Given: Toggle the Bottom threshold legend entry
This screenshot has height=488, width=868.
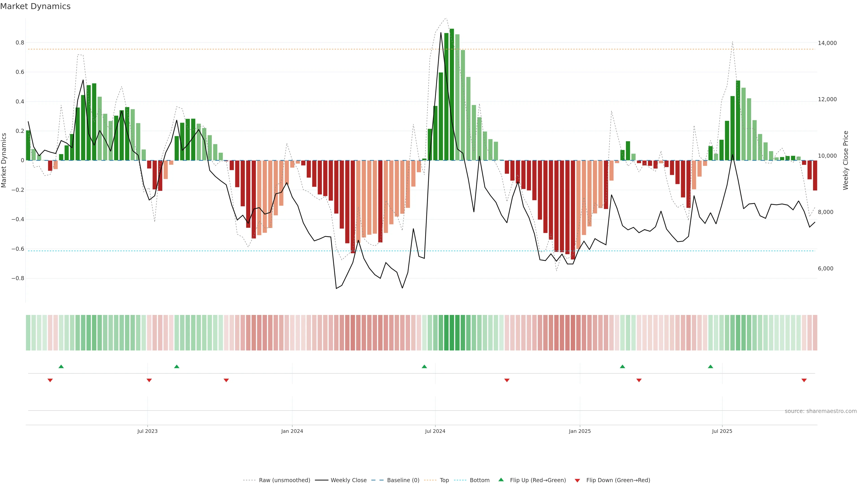Looking at the screenshot, I should coord(479,480).
